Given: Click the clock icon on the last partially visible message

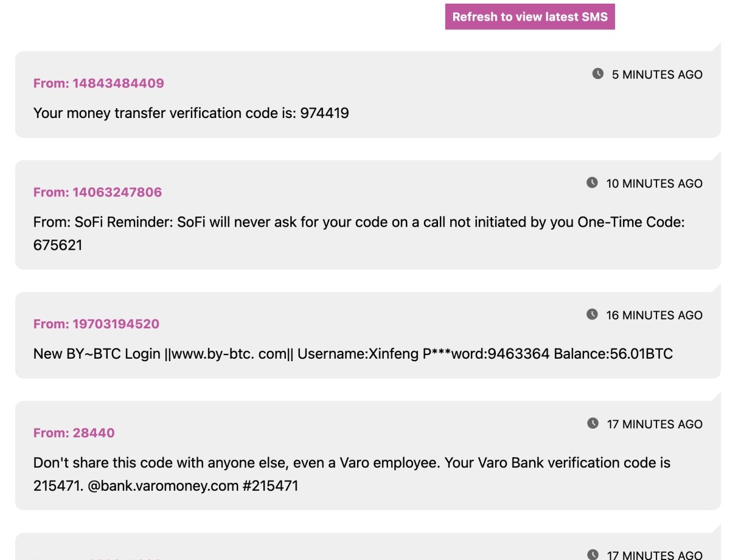Looking at the screenshot, I should [x=593, y=554].
